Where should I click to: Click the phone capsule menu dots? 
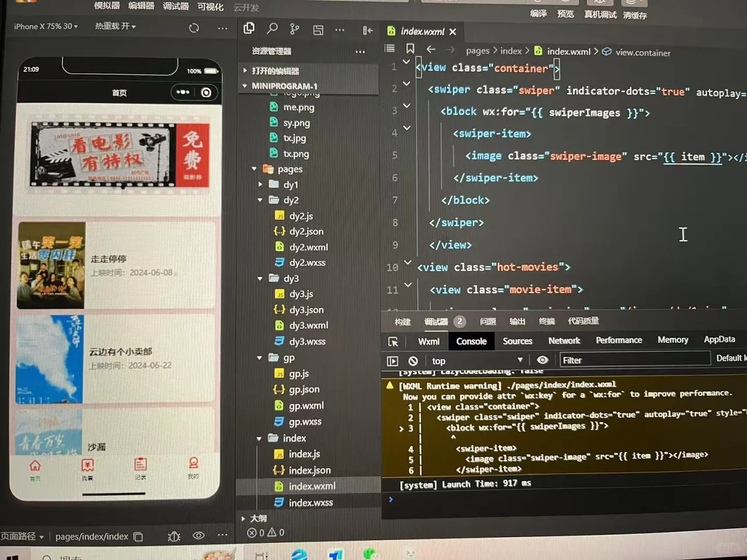pos(183,92)
